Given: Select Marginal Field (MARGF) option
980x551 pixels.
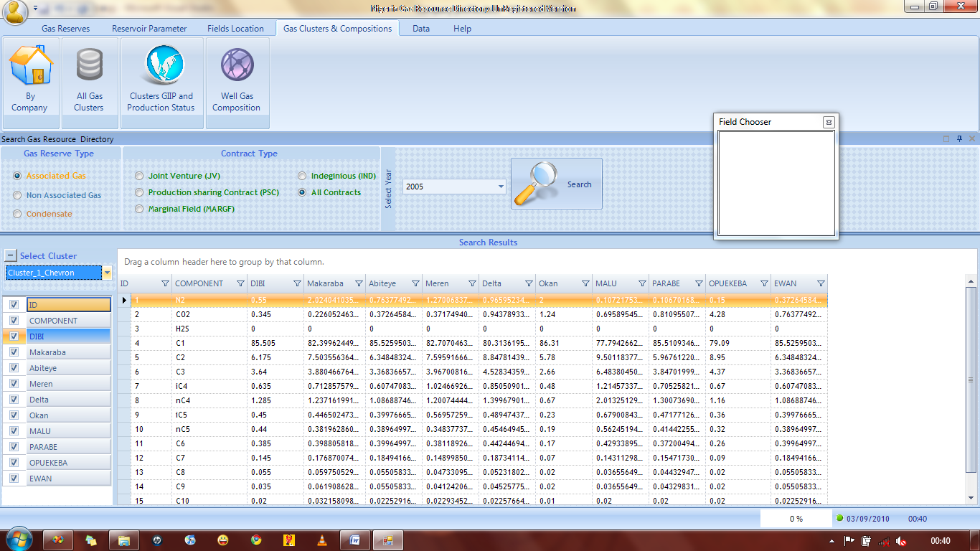Looking at the screenshot, I should tap(139, 209).
